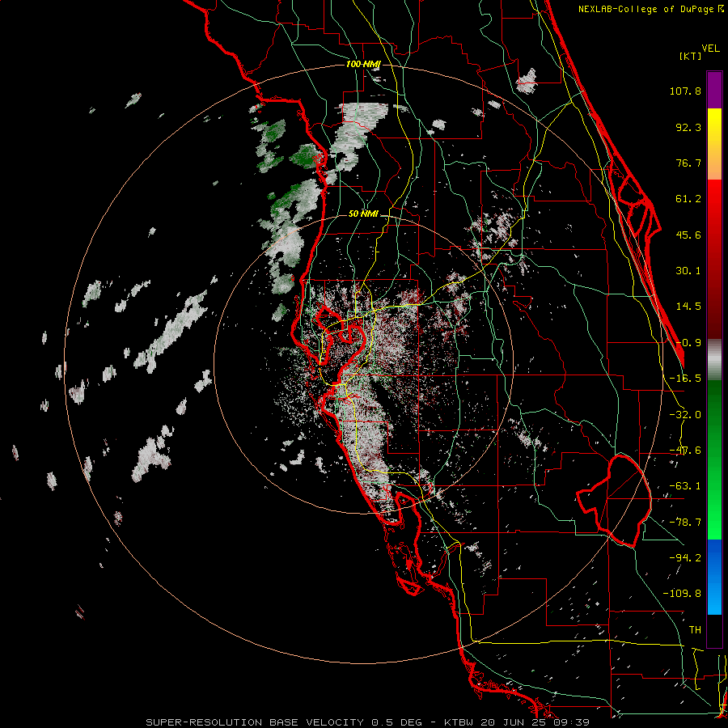The height and width of the screenshot is (728, 728).
Task: Click the "09:39" time stamp
Action: tap(572, 722)
